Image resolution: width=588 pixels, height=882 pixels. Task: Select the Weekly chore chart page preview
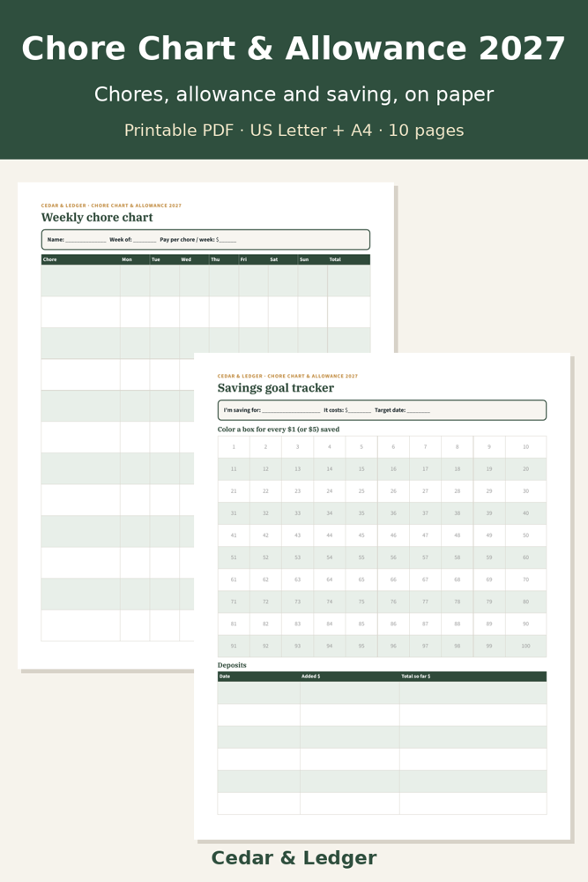click(x=205, y=425)
